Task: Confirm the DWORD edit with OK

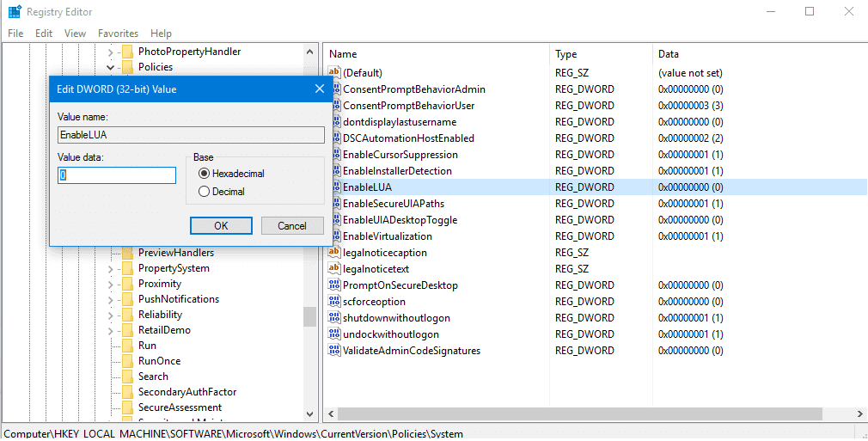Action: click(221, 225)
